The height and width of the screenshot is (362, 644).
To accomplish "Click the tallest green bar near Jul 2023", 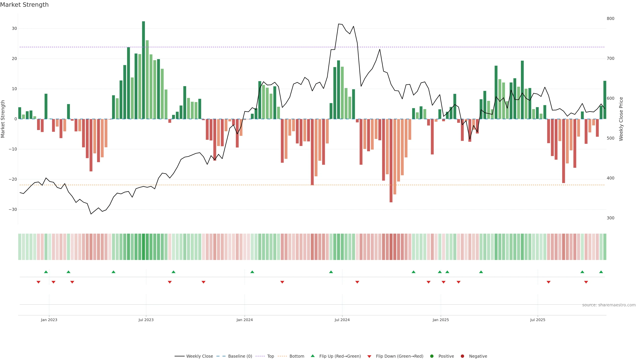I will tap(144, 70).
